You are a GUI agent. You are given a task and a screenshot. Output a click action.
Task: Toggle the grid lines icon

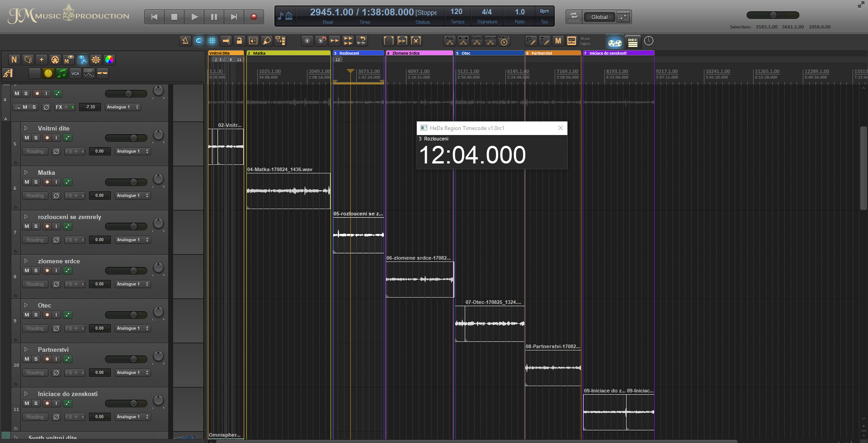pyautogui.click(x=212, y=41)
